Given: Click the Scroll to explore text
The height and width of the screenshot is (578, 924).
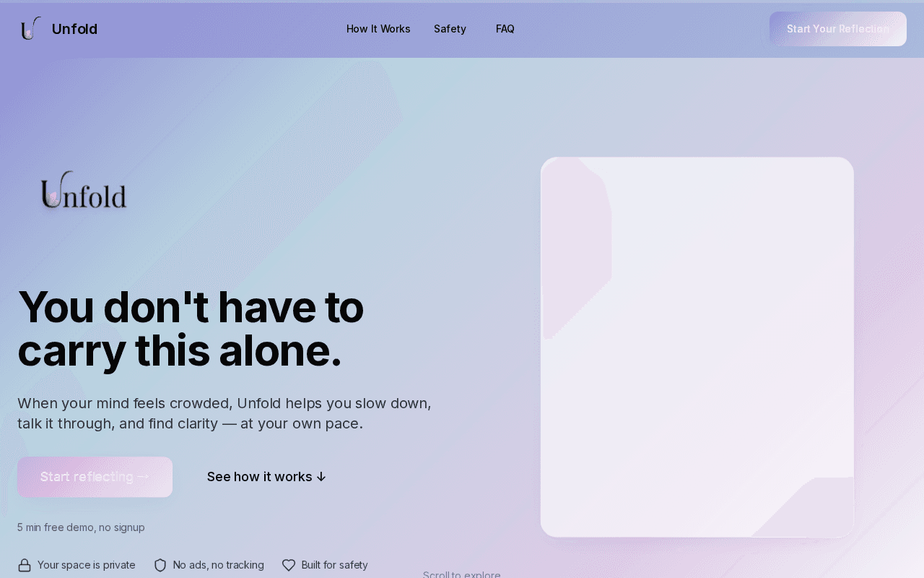Looking at the screenshot, I should coord(462,574).
